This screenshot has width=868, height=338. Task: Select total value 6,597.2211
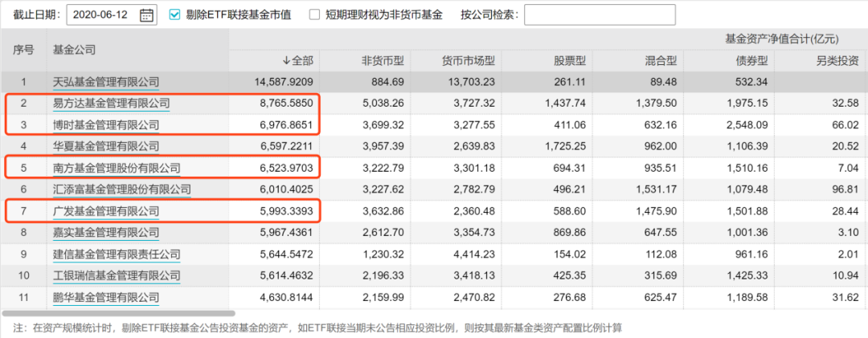pos(288,147)
